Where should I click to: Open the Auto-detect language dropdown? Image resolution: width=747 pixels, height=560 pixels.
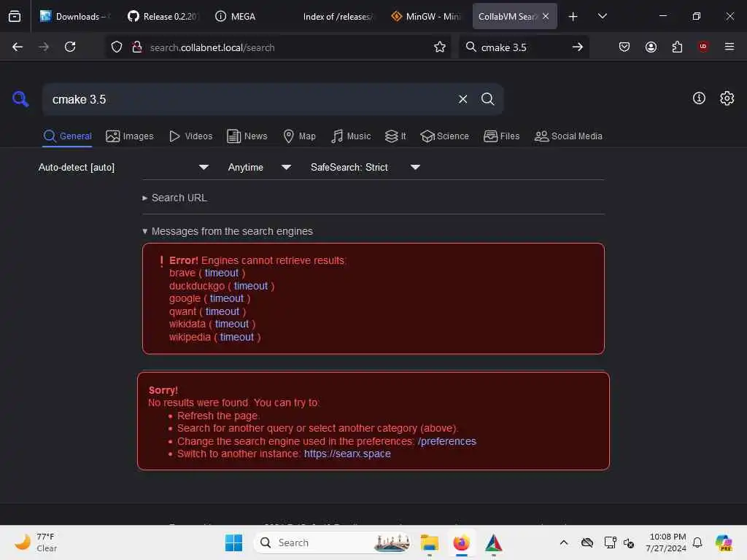click(x=123, y=167)
